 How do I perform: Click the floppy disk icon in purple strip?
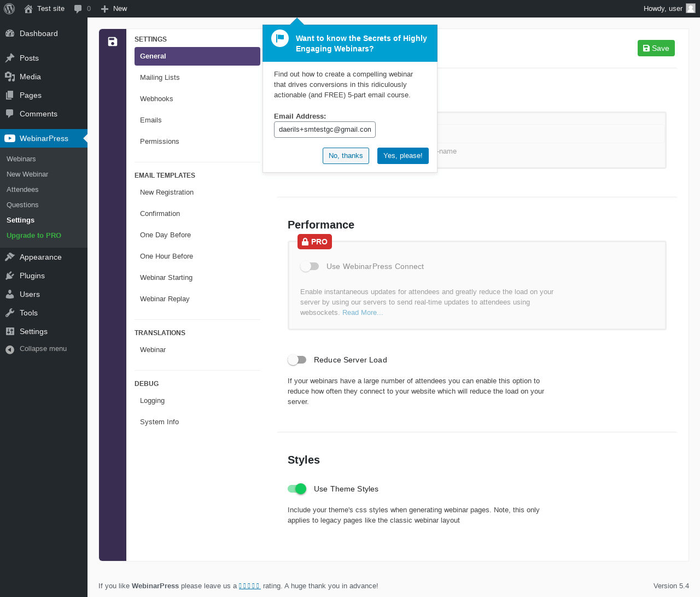pos(113,42)
